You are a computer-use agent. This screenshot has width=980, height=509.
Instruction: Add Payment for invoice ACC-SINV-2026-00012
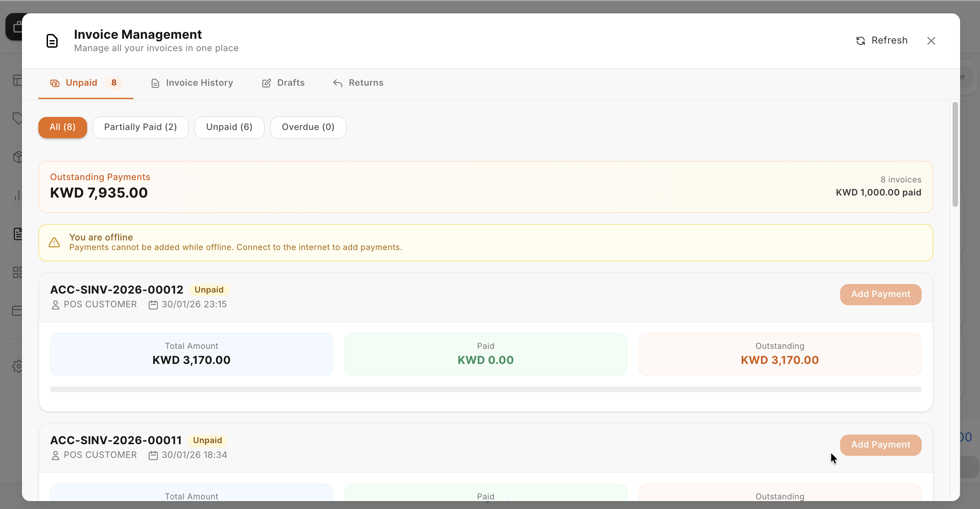(x=881, y=294)
